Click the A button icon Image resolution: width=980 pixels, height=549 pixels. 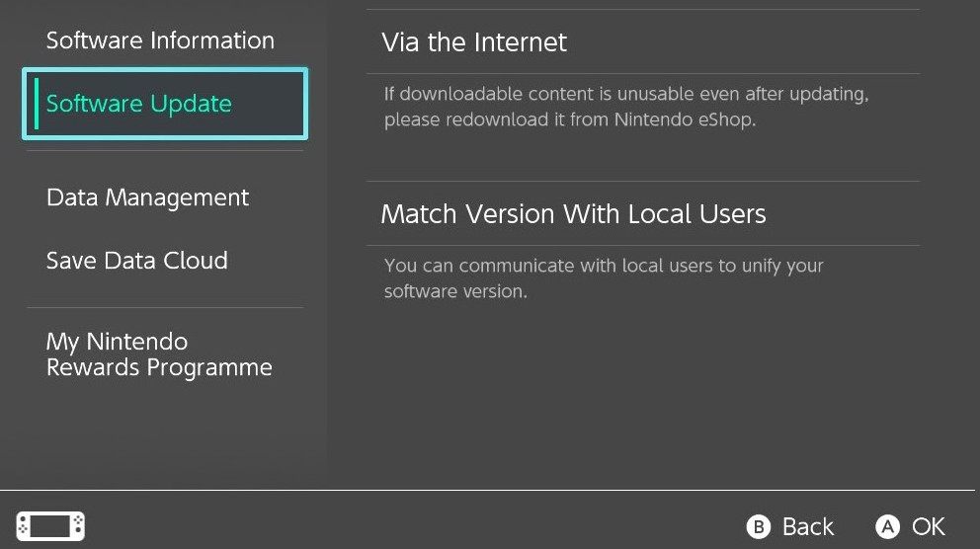pos(887,527)
